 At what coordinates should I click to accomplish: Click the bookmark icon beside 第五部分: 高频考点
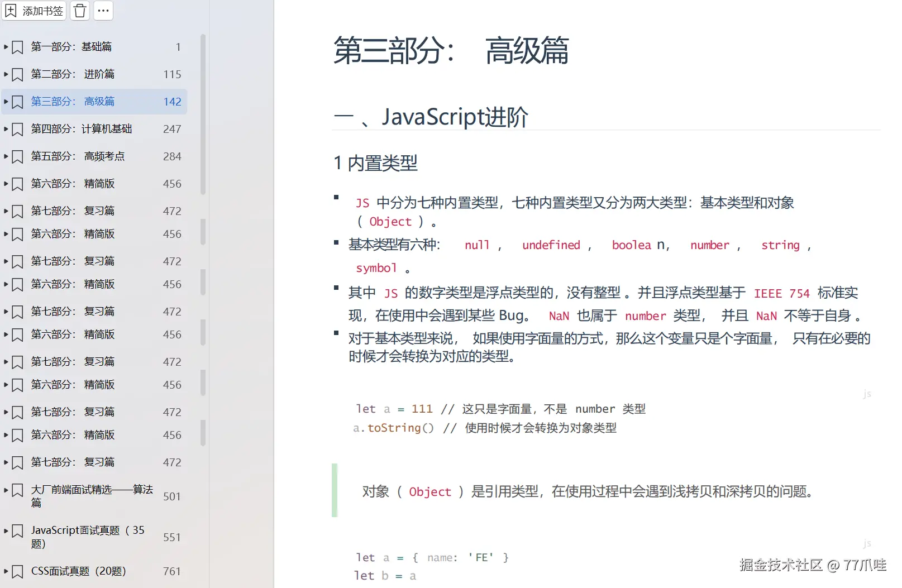point(18,156)
